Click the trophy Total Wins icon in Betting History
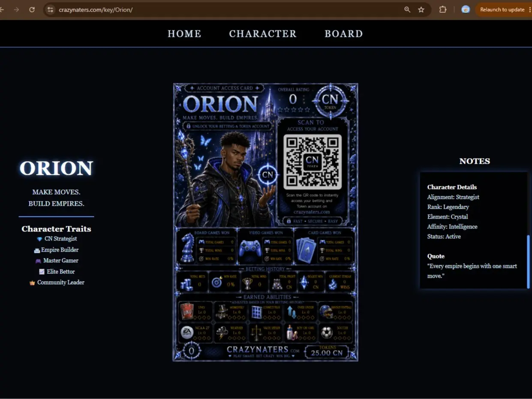532x399 pixels. tap(247, 283)
